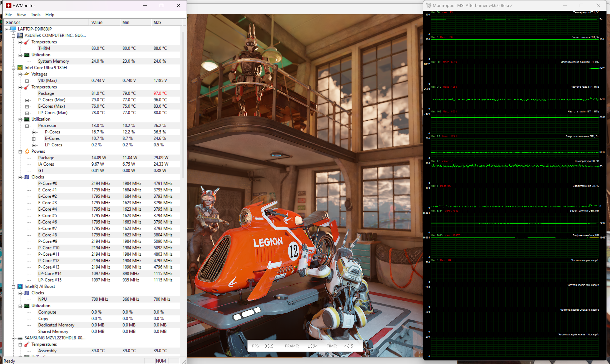This screenshot has width=610, height=364.
Task: Click the MSI Afterburner title bar icon
Action: pos(428,5)
